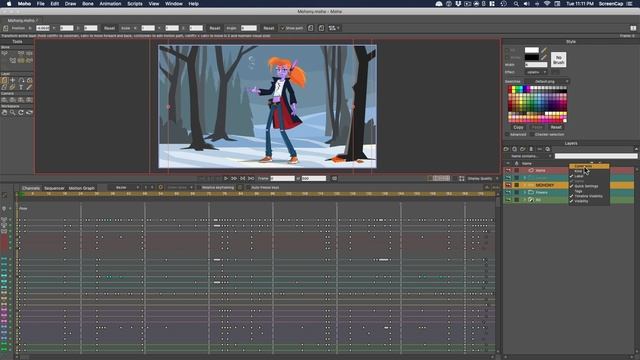Select Quick Settings in column menu

click(x=586, y=186)
